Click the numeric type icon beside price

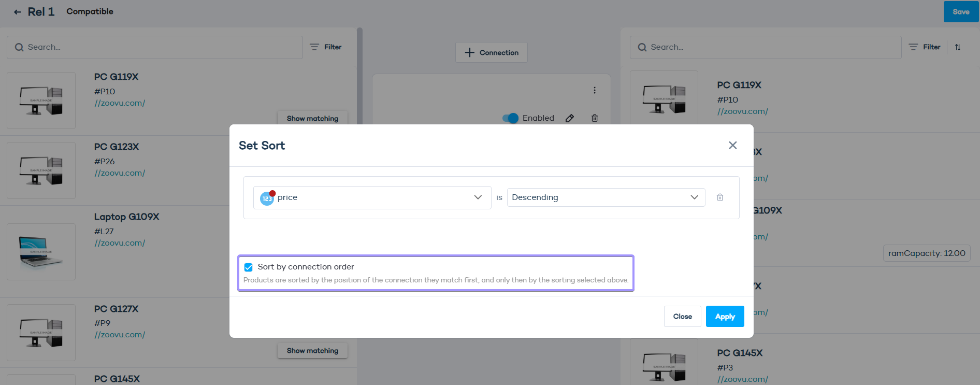[x=267, y=198]
